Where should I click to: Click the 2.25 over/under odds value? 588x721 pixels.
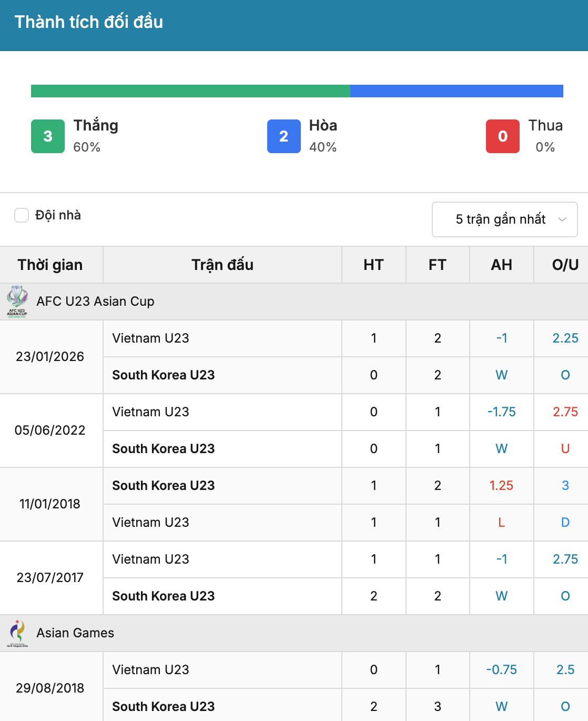(565, 338)
